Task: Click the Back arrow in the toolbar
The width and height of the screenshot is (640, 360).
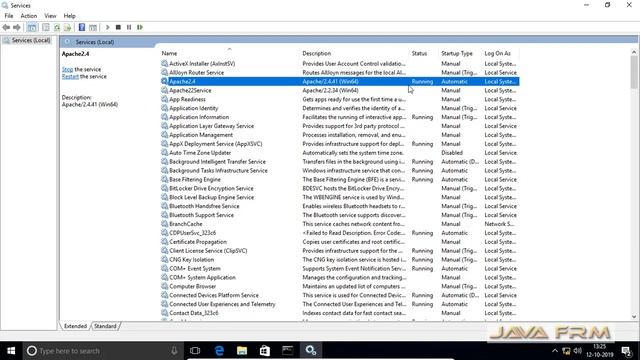Action: tap(6, 27)
